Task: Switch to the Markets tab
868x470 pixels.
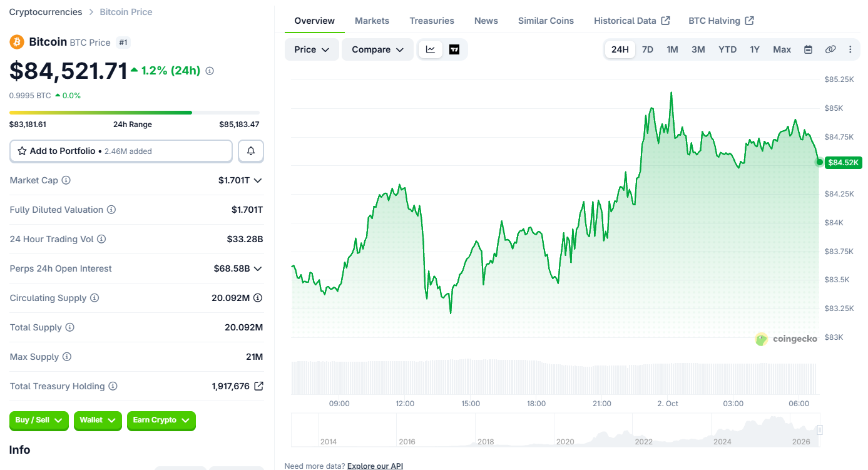Action: tap(372, 21)
